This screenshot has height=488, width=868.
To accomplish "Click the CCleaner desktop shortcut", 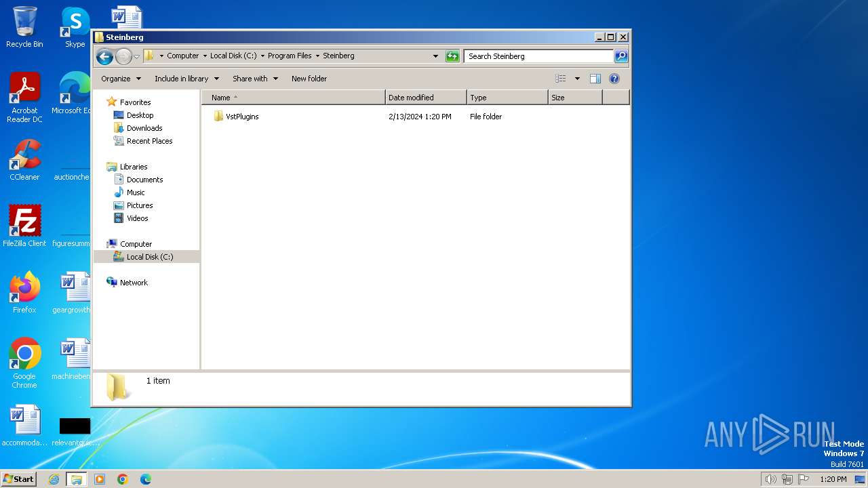I will (x=24, y=160).
